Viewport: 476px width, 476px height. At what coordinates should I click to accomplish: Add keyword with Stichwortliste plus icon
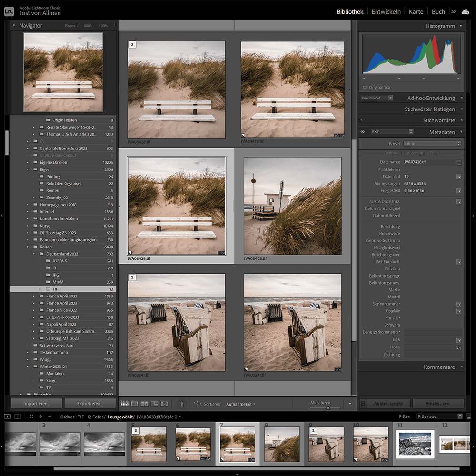tap(361, 120)
